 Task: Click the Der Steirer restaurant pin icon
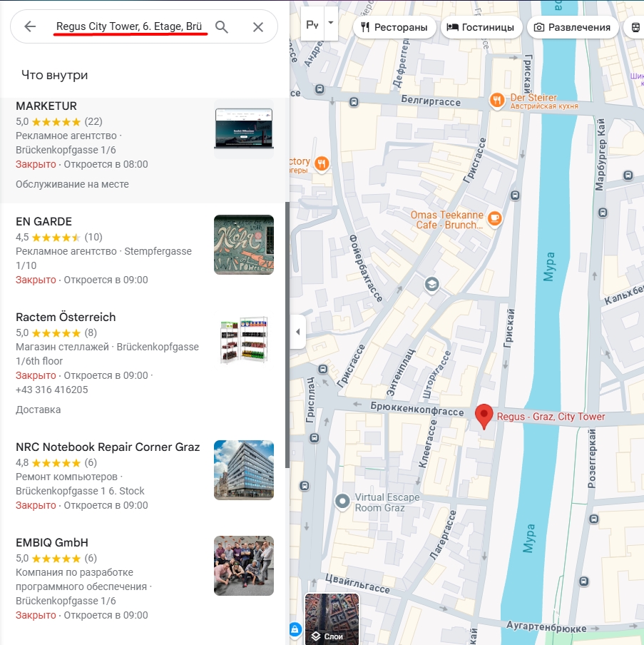tap(497, 101)
